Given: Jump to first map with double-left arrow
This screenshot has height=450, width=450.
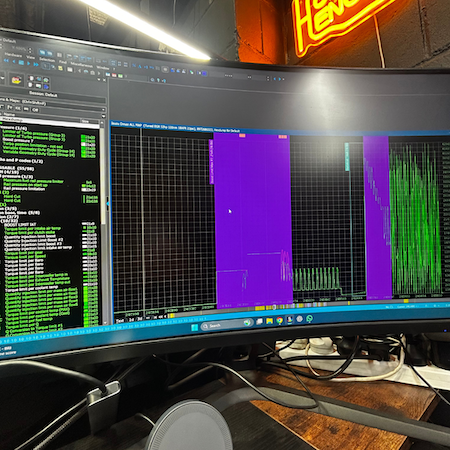Looking at the screenshot, I should tap(6, 61).
